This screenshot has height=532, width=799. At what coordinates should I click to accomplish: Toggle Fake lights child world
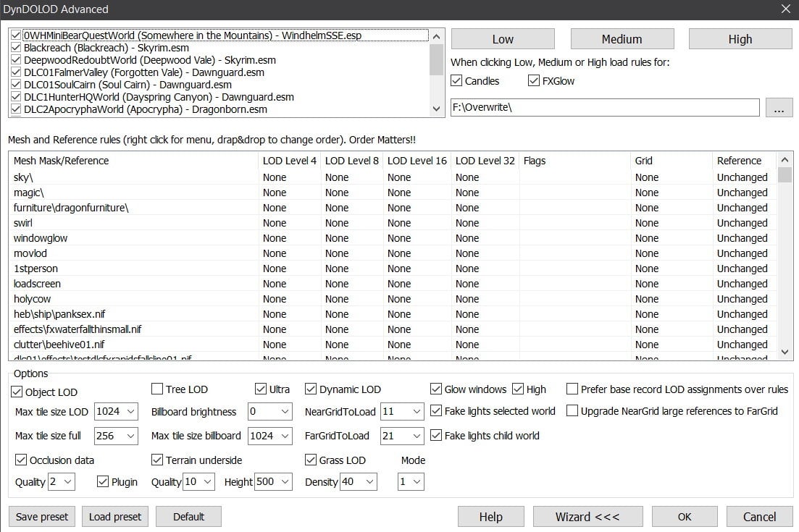click(x=435, y=435)
